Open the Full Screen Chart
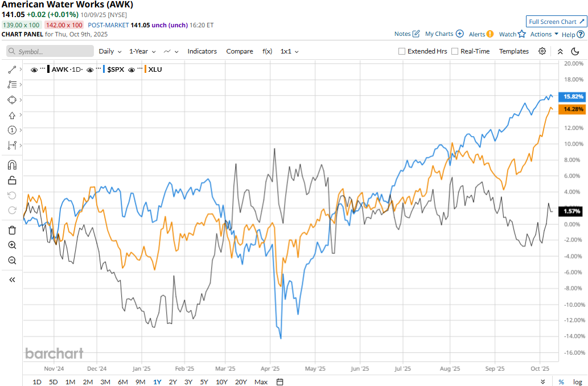This screenshot has height=386, width=588. pos(557,22)
